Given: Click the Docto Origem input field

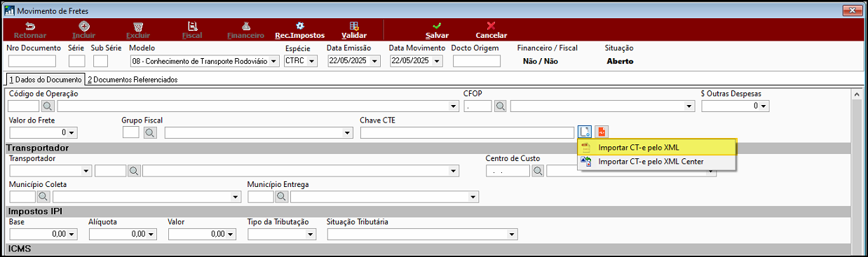Looking at the screenshot, I should click(x=477, y=61).
